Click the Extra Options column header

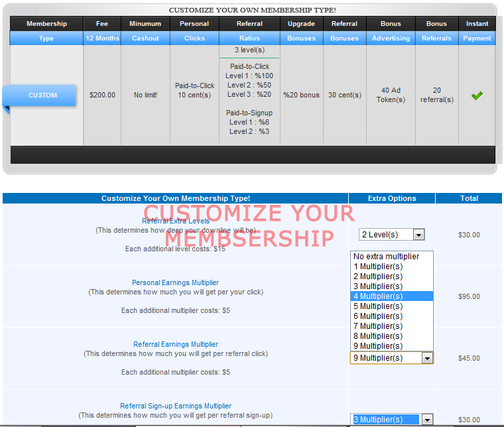tap(391, 198)
